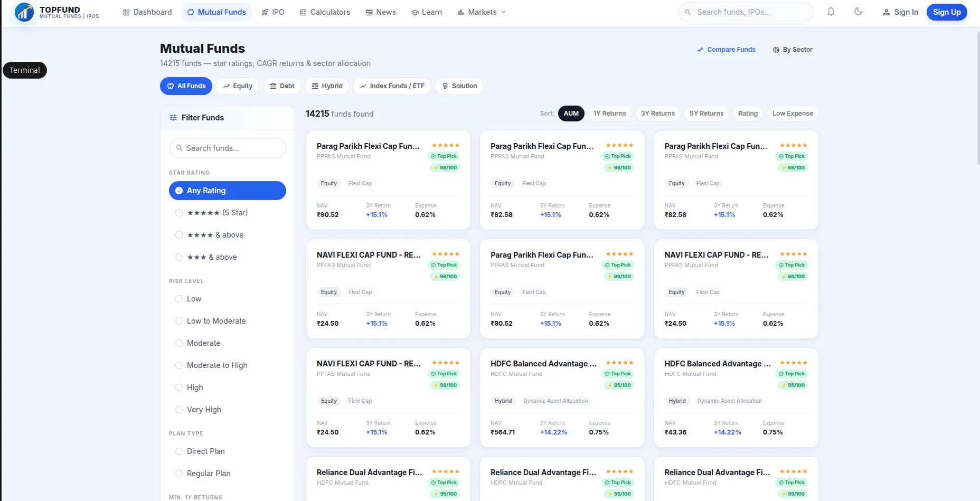The image size is (980, 501).
Task: Click the IPO rocket icon
Action: point(265,12)
